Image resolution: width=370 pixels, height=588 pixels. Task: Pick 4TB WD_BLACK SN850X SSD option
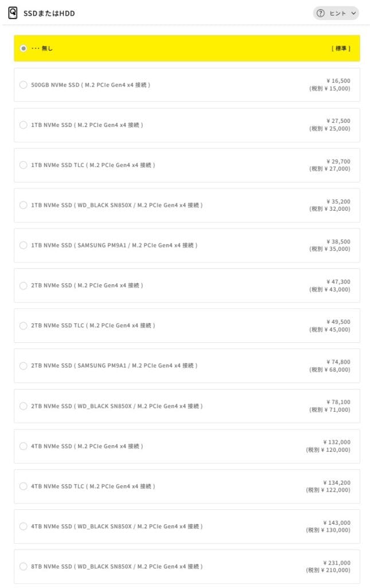tap(24, 527)
